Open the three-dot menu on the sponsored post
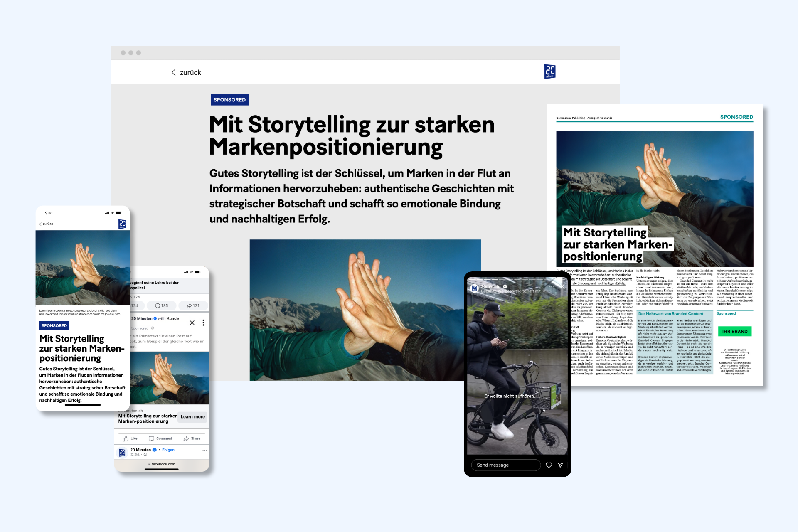The image size is (798, 532). (204, 322)
